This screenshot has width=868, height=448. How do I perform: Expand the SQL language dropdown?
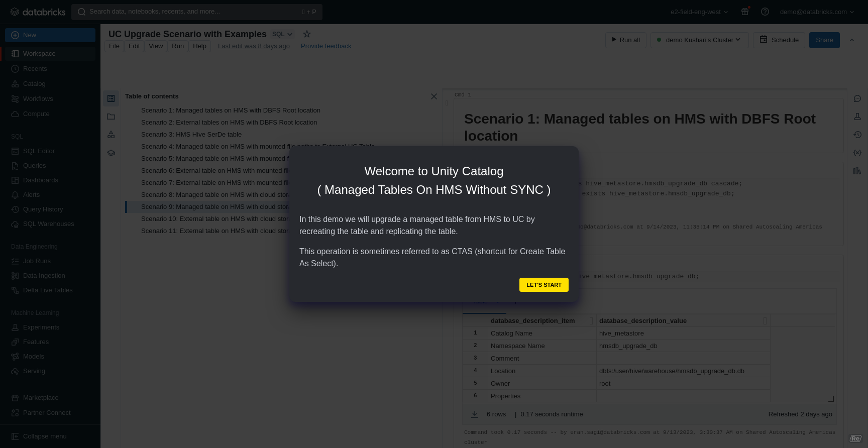[x=282, y=34]
